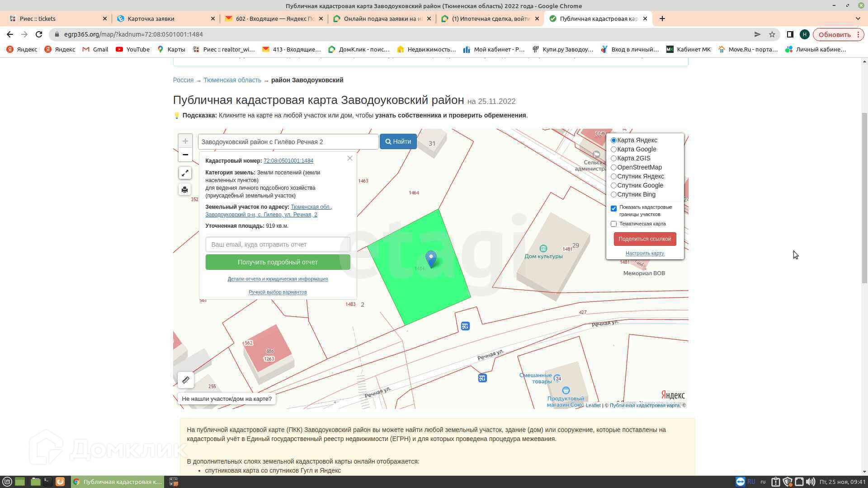Switch to Риес tickets tab
This screenshot has height=488, width=868.
(x=38, y=19)
